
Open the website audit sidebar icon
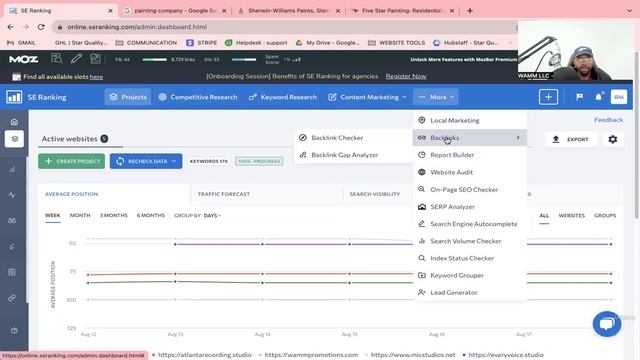point(12,272)
